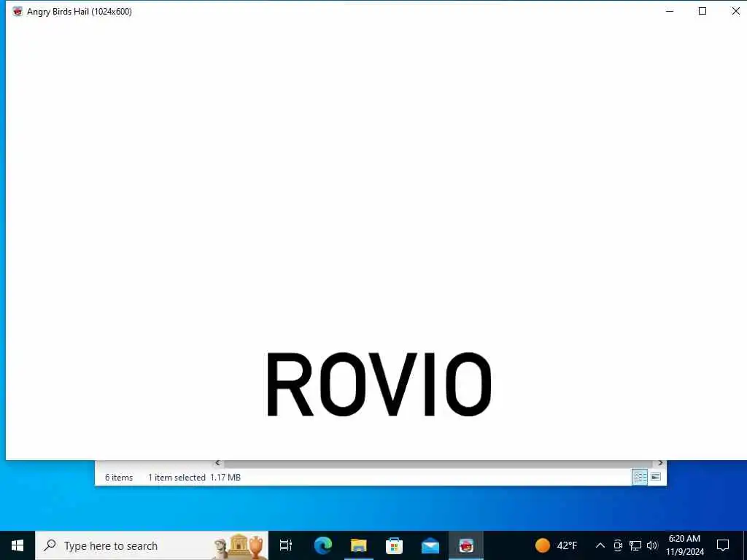The image size is (747, 560).
Task: Open the notification center icon
Action: 723,545
